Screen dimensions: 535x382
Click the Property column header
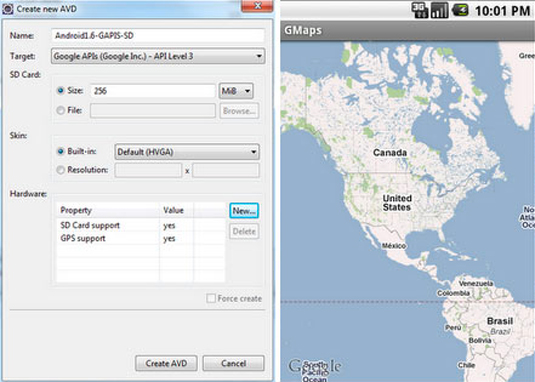pyautogui.click(x=108, y=210)
